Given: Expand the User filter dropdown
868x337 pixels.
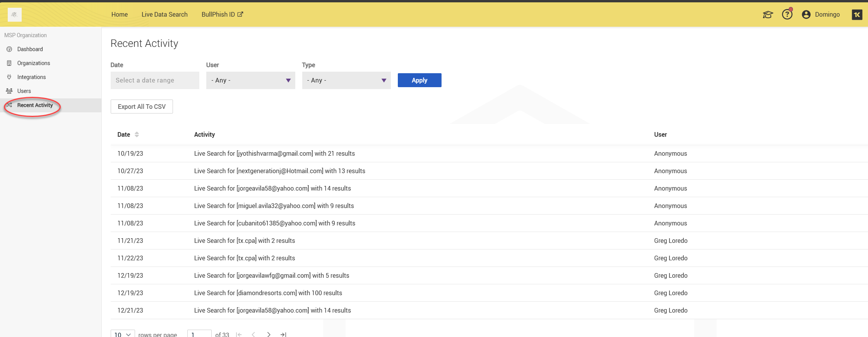Looking at the screenshot, I should click(x=250, y=80).
